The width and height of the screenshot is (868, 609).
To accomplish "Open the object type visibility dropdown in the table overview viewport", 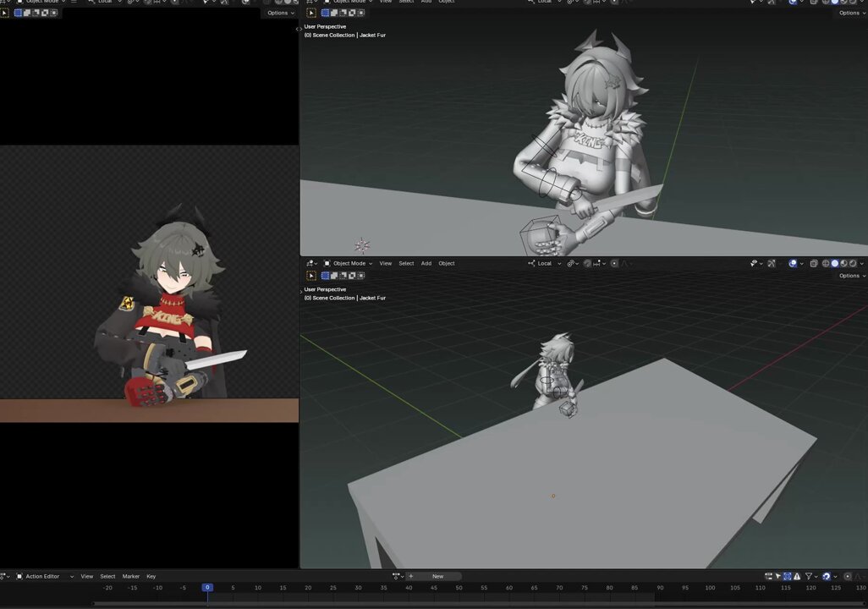I will (x=756, y=264).
